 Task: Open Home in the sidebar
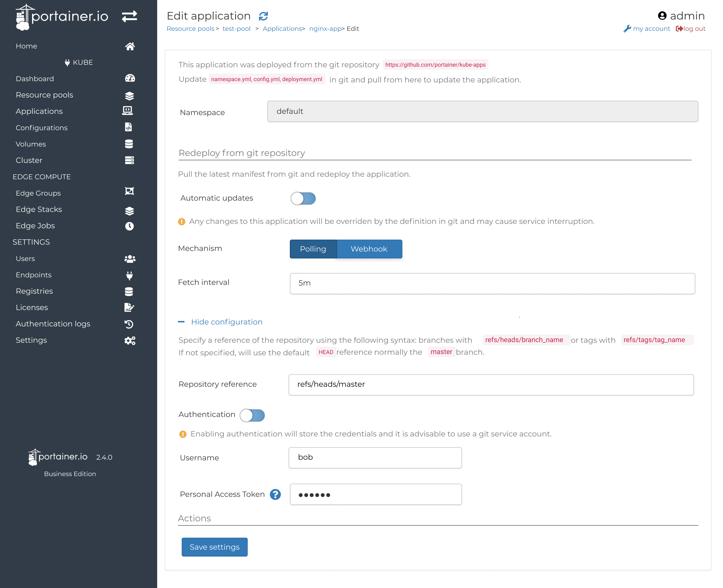coord(26,46)
